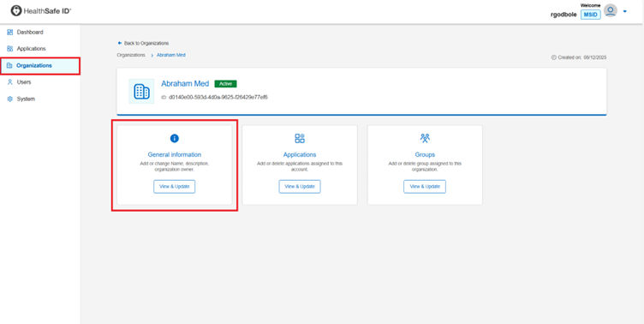The width and height of the screenshot is (644, 324).
Task: Click View & Update under General information
Action: point(175,186)
